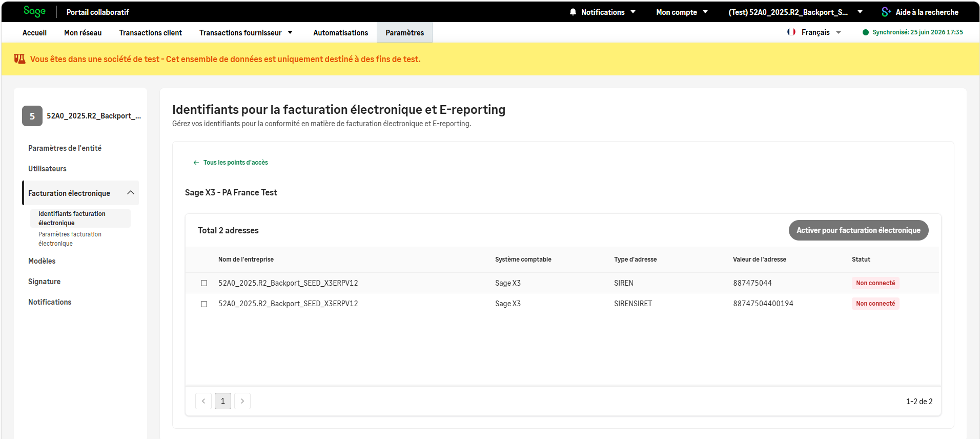Select the Paramètres tab

pyautogui.click(x=405, y=32)
